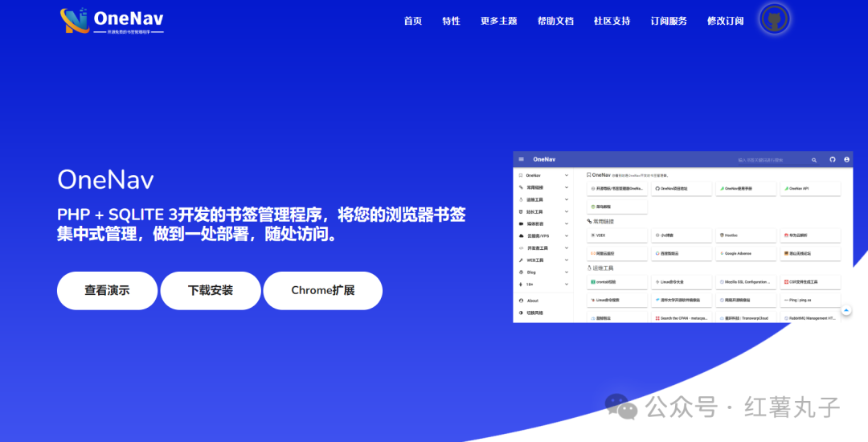Image resolution: width=868 pixels, height=442 pixels.
Task: Expand the 18+ category chevron
Action: click(567, 284)
